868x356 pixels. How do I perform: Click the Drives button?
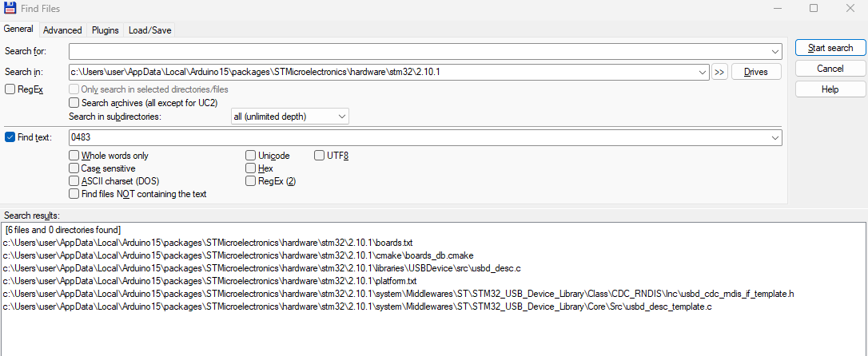pyautogui.click(x=756, y=72)
